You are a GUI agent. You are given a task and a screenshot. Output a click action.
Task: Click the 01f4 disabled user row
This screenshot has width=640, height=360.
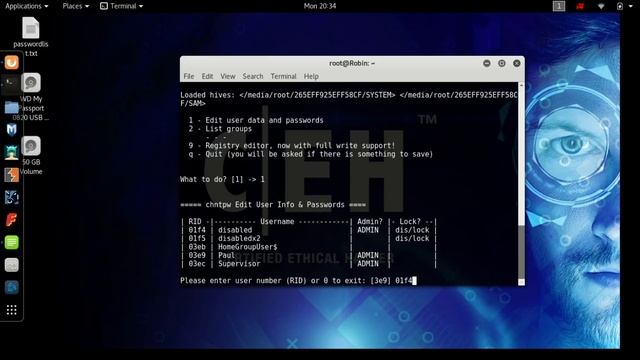click(x=309, y=230)
